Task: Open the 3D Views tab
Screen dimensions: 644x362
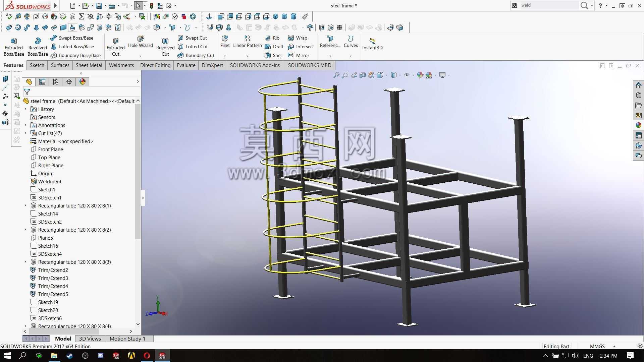Action: (90, 339)
